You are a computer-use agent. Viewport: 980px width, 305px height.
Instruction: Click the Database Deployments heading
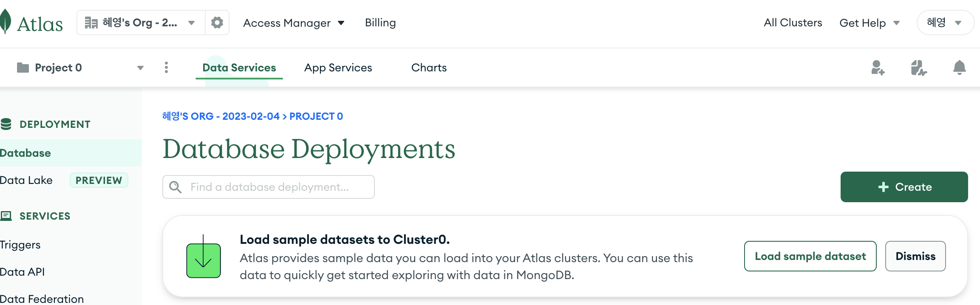309,149
